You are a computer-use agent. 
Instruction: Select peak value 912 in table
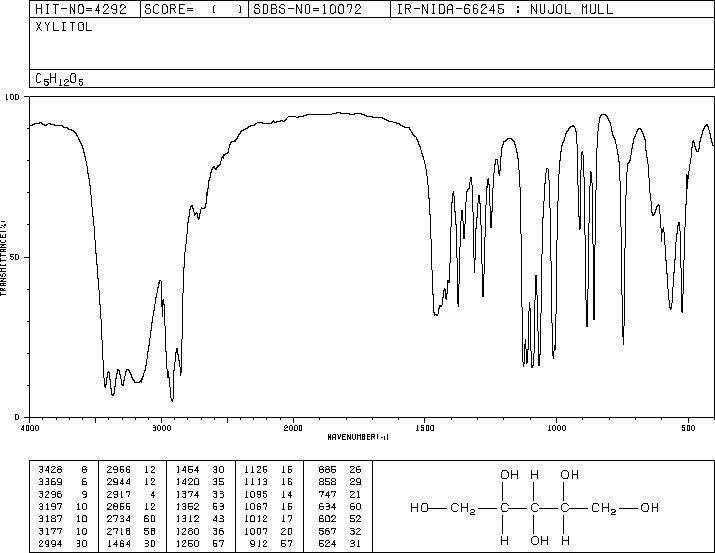click(259, 543)
